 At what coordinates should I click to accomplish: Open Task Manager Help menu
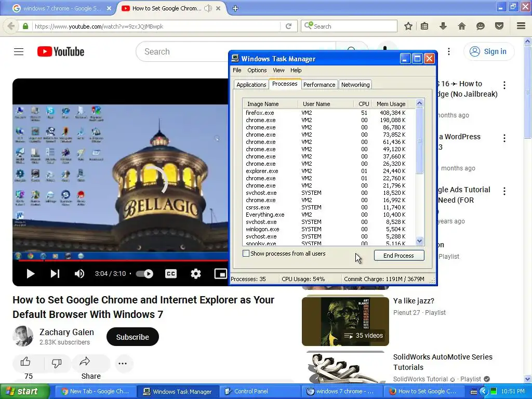point(296,70)
